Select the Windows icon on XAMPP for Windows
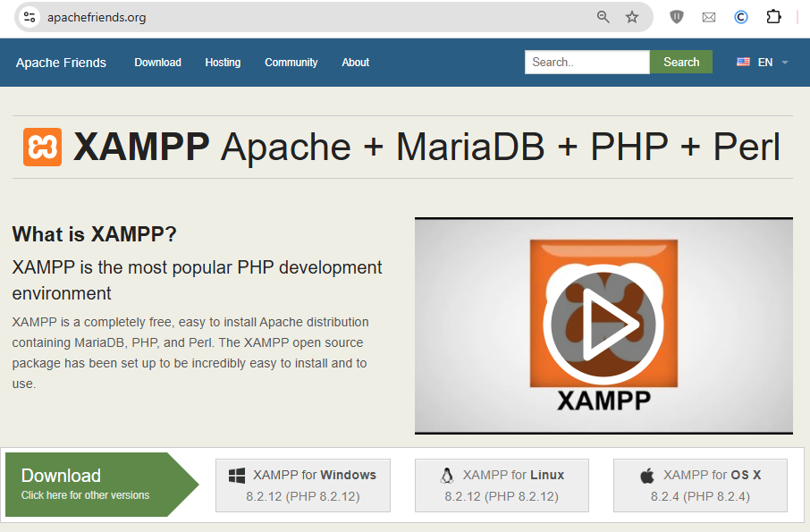 [238, 474]
